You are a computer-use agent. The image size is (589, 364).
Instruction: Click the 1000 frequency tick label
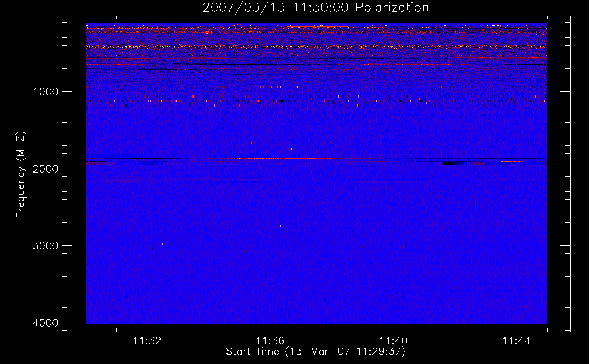(46, 91)
